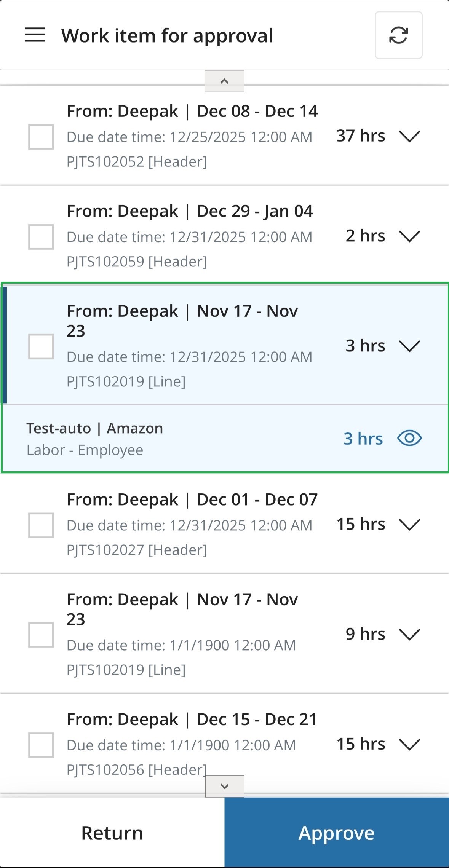Open the Test-auto | Amazon labor line
Image resolution: width=449 pixels, height=868 pixels.
tap(94, 439)
